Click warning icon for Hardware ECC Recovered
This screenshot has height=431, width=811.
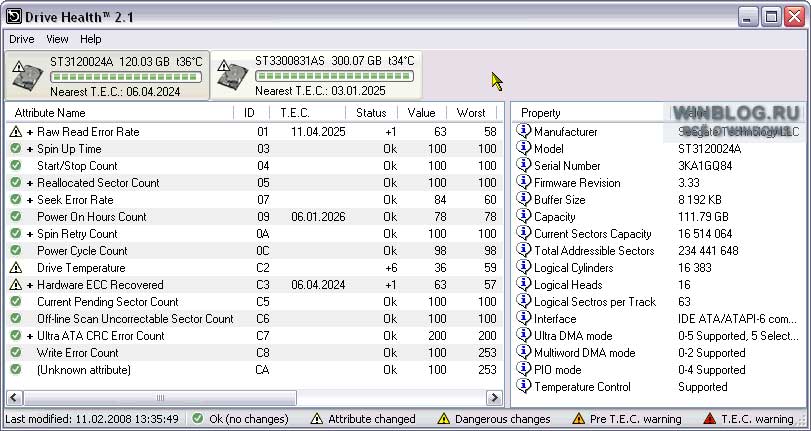pyautogui.click(x=16, y=285)
